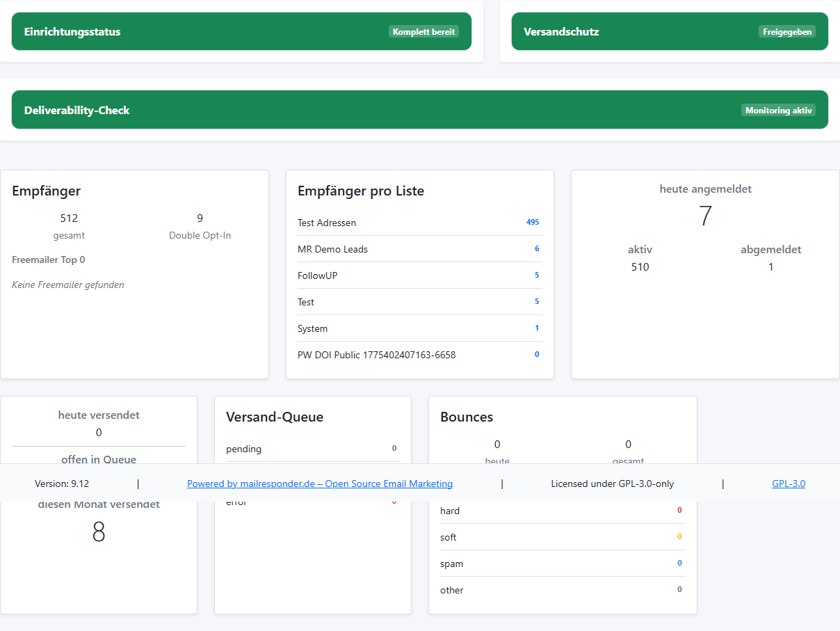Viewport: 840px width, 631px height.
Task: Click the 'spam' bounce row
Action: tap(452, 564)
